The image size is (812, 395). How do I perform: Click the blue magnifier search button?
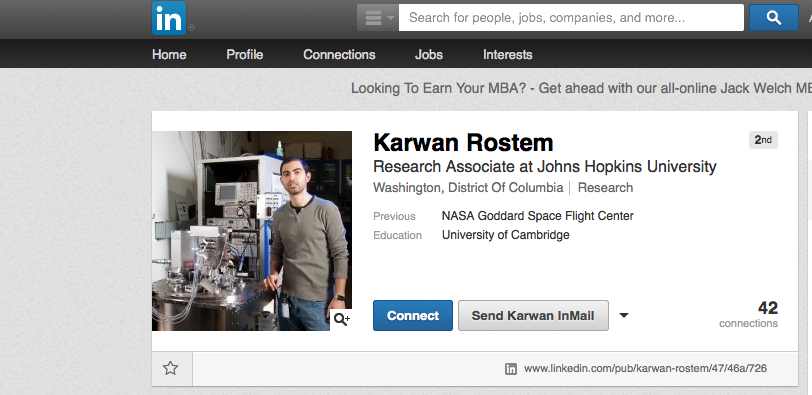pyautogui.click(x=774, y=18)
